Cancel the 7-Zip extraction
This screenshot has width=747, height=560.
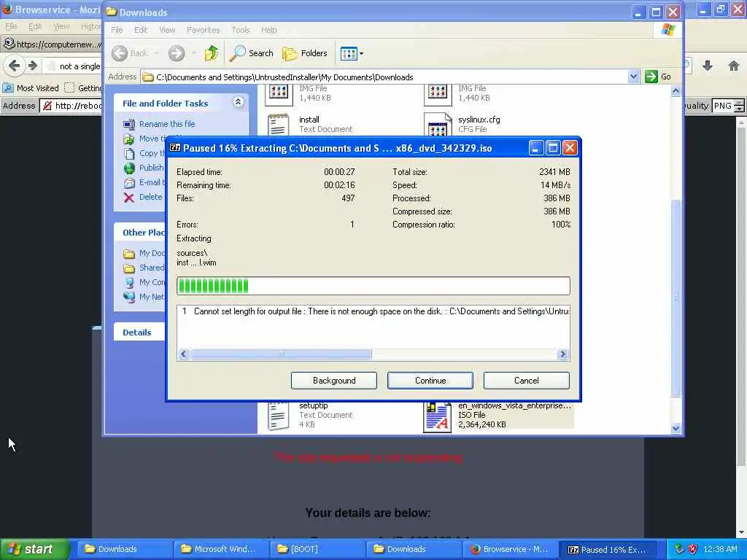pyautogui.click(x=526, y=381)
